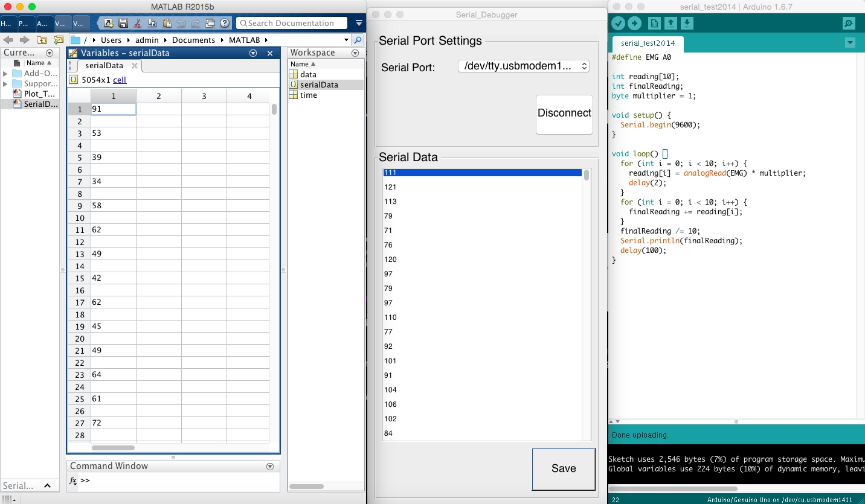Select the serial_test2014 sketch tab
Image resolution: width=865 pixels, height=504 pixels.
click(x=648, y=43)
